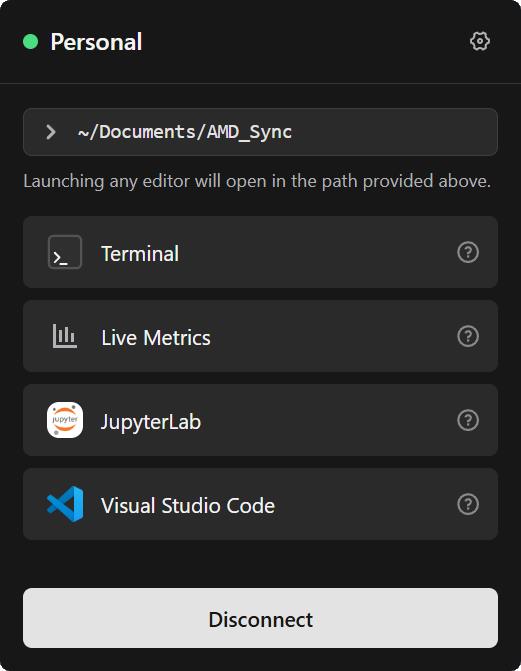Launch Visual Studio Code
Screen dimensions: 521x671
[x=260, y=504]
